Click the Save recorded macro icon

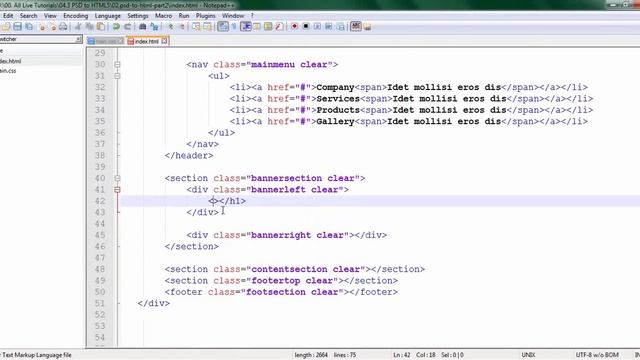[x=340, y=27]
